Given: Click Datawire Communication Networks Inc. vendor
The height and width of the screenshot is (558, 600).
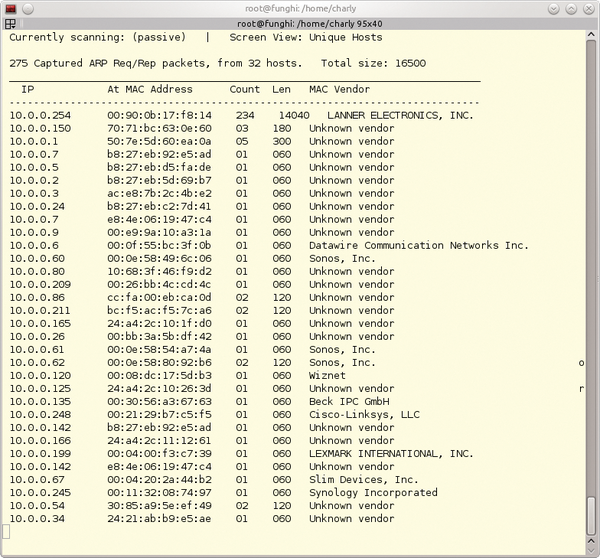Looking at the screenshot, I should point(419,245).
